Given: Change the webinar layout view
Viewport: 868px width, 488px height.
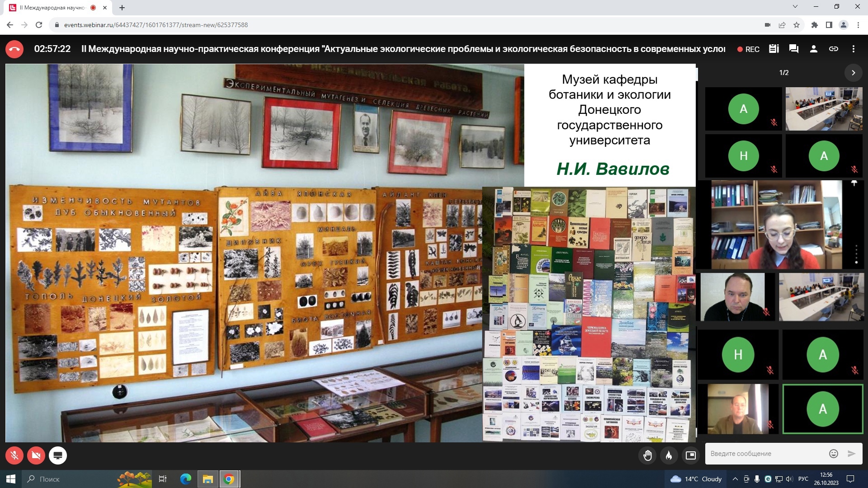Looking at the screenshot, I should tap(691, 455).
